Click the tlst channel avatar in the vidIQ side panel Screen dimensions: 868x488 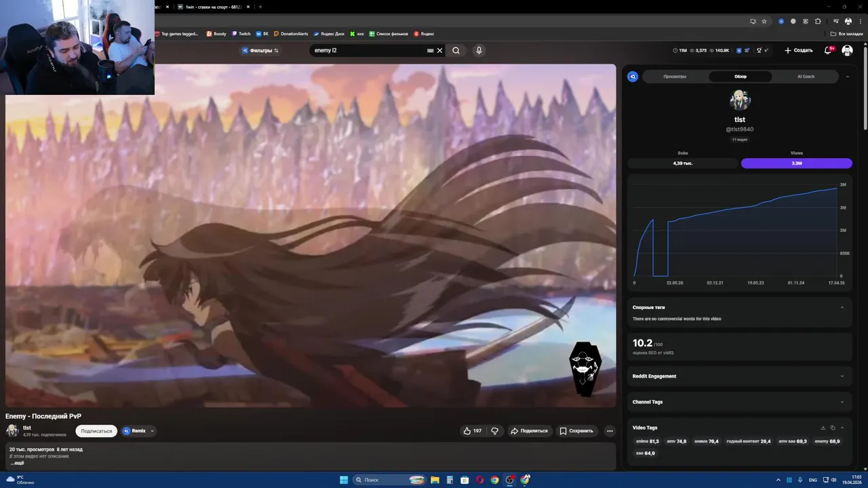[740, 100]
